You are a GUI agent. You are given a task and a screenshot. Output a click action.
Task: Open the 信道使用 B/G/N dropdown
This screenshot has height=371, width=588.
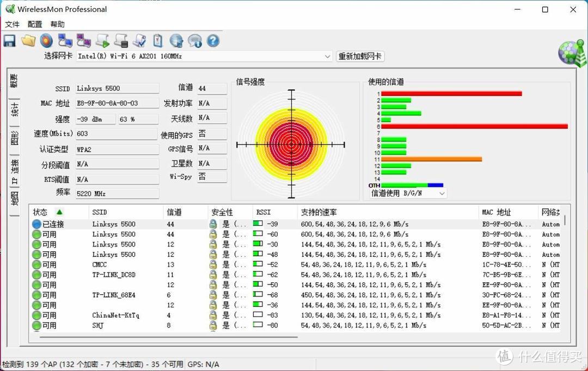441,193
